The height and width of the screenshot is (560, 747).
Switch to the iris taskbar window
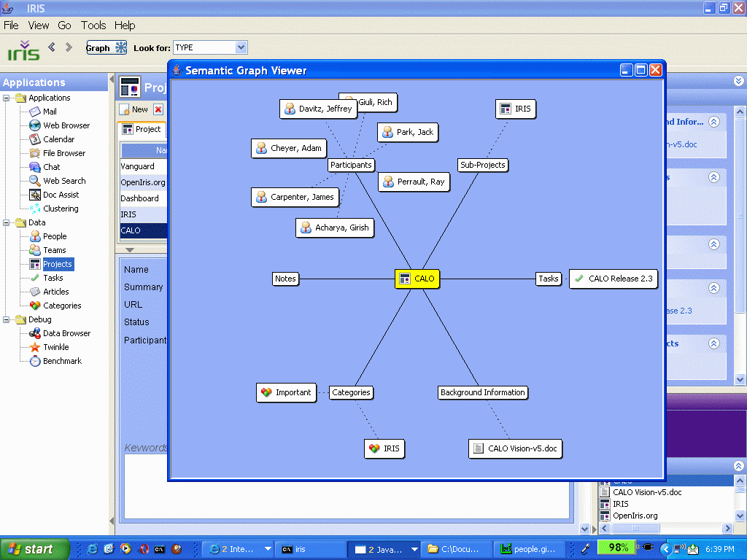[311, 549]
